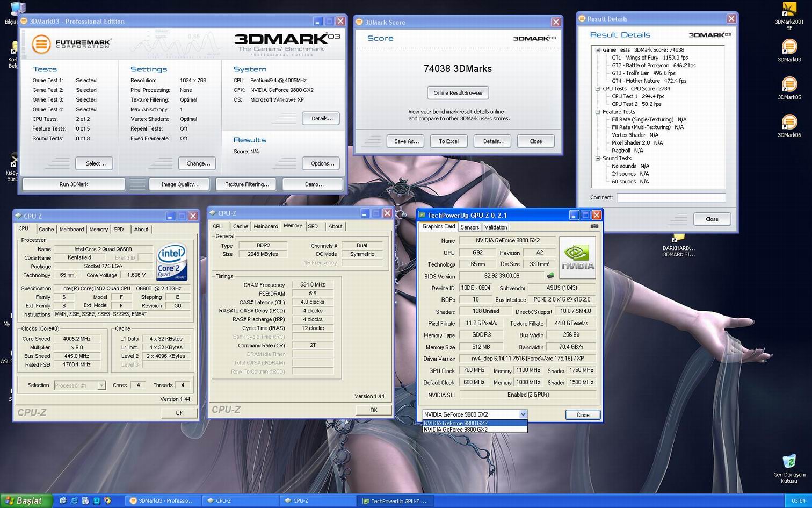The width and height of the screenshot is (812, 508).
Task: Choose the unhighlighted GeForce 9800 GX2 list entry
Action: click(x=475, y=430)
